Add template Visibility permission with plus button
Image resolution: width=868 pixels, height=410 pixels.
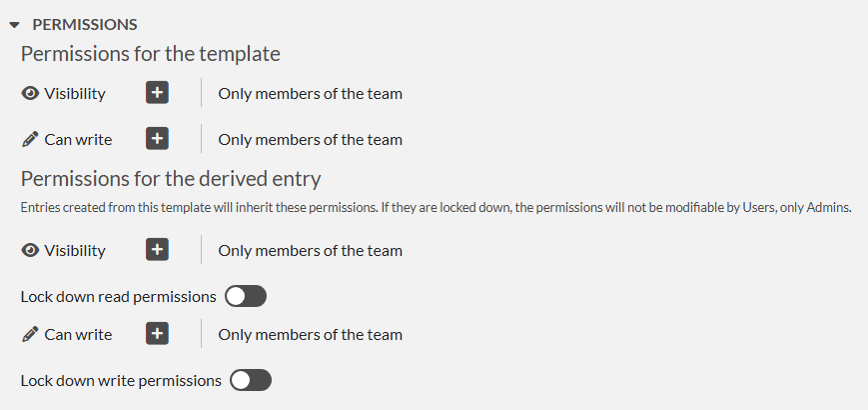click(x=157, y=93)
